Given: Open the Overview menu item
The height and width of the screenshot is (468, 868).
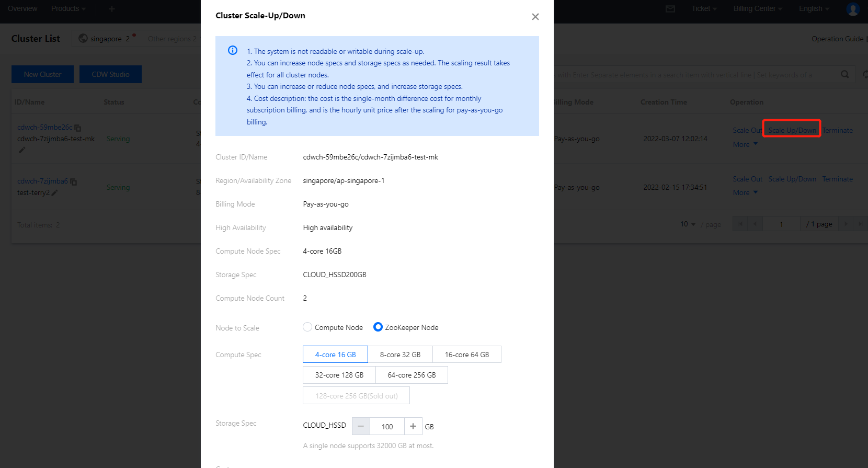Looking at the screenshot, I should [x=22, y=9].
